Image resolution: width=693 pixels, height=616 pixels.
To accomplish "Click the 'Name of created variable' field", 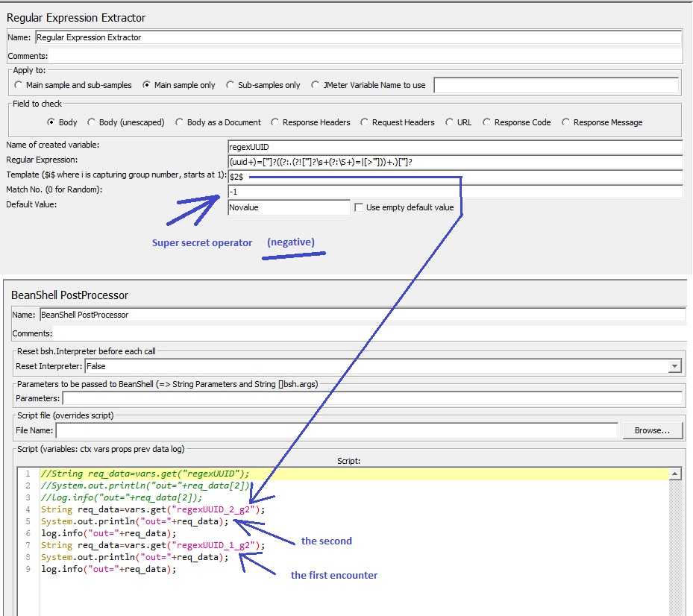I will pyautogui.click(x=455, y=148).
